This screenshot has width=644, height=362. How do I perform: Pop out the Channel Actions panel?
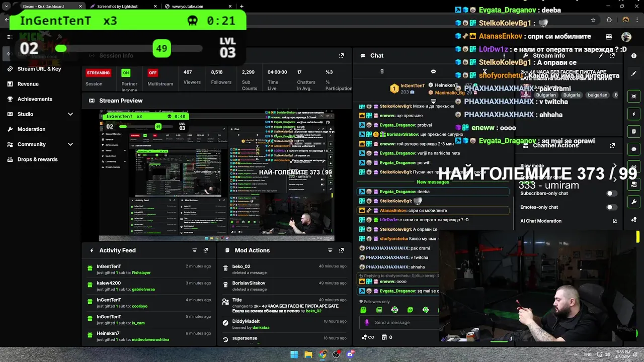tap(612, 146)
